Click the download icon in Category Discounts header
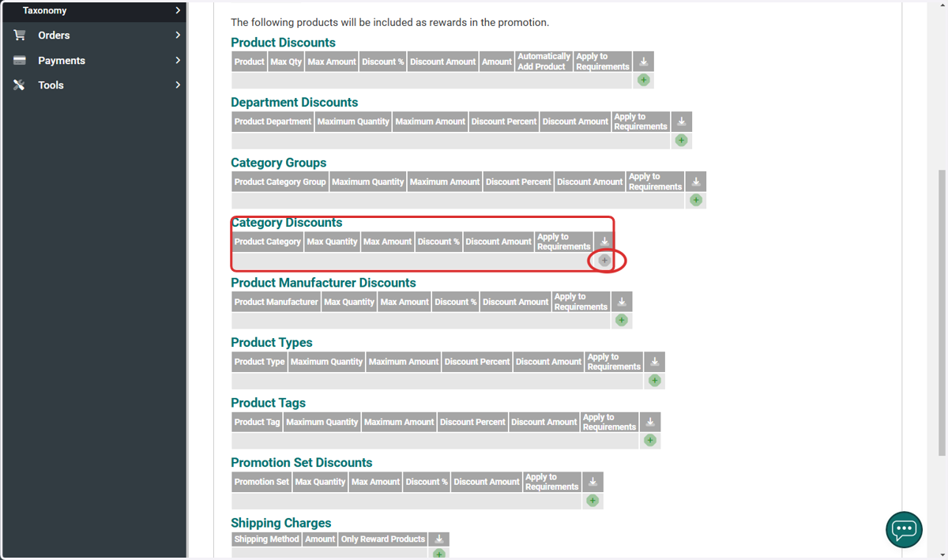Viewport: 948px width, 560px height. (x=604, y=242)
